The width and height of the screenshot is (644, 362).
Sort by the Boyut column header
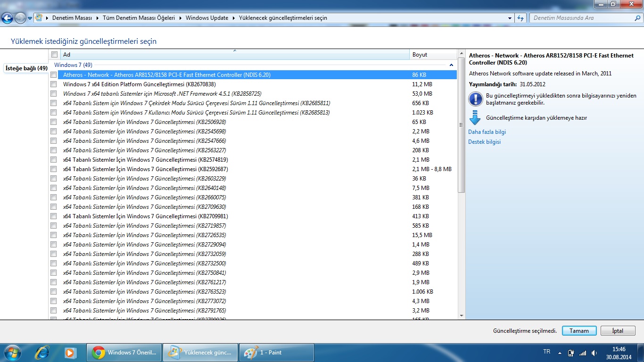(x=433, y=55)
